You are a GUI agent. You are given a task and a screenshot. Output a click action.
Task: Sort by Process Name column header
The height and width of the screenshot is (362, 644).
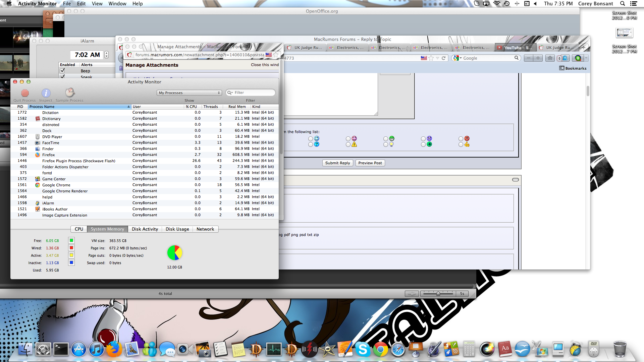tap(79, 107)
